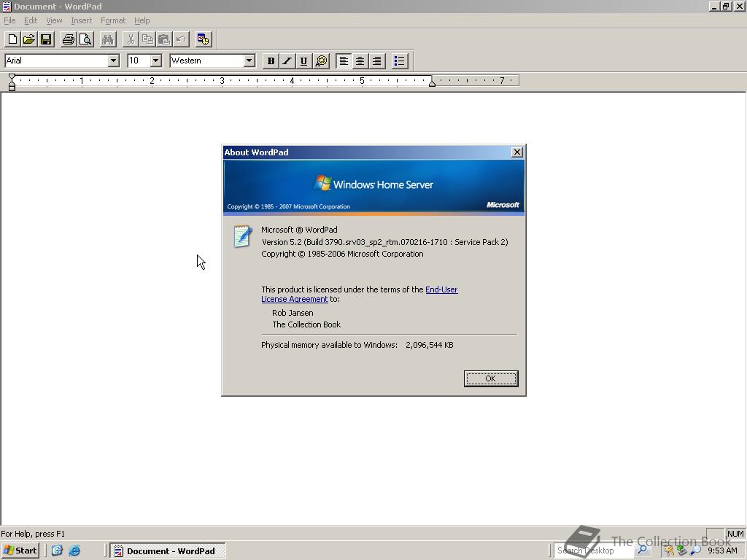Save document using the floppy disk icon
This screenshot has width=747, height=560.
[46, 39]
